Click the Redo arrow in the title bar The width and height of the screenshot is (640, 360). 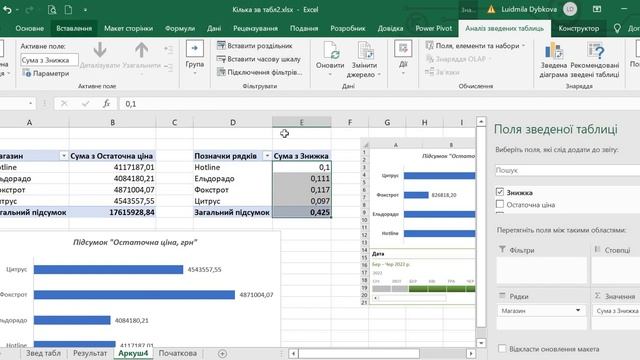[x=29, y=9]
